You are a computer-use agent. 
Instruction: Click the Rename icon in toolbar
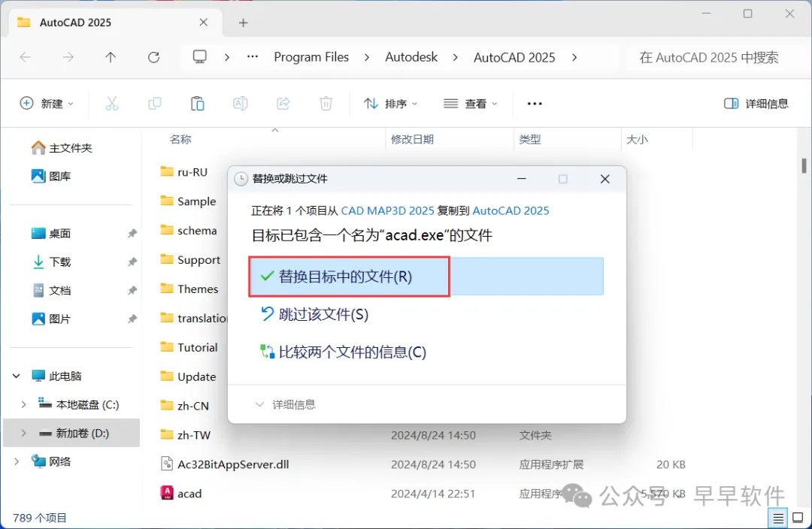(x=241, y=104)
